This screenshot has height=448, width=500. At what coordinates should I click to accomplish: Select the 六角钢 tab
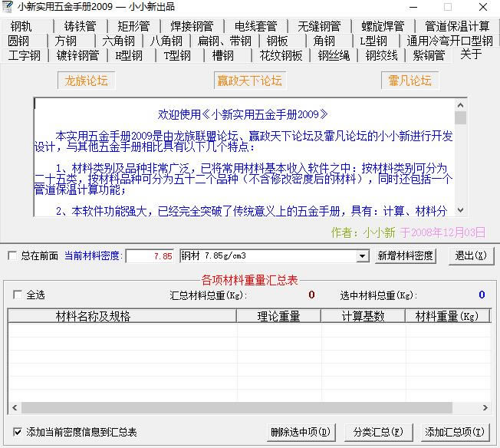click(119, 41)
